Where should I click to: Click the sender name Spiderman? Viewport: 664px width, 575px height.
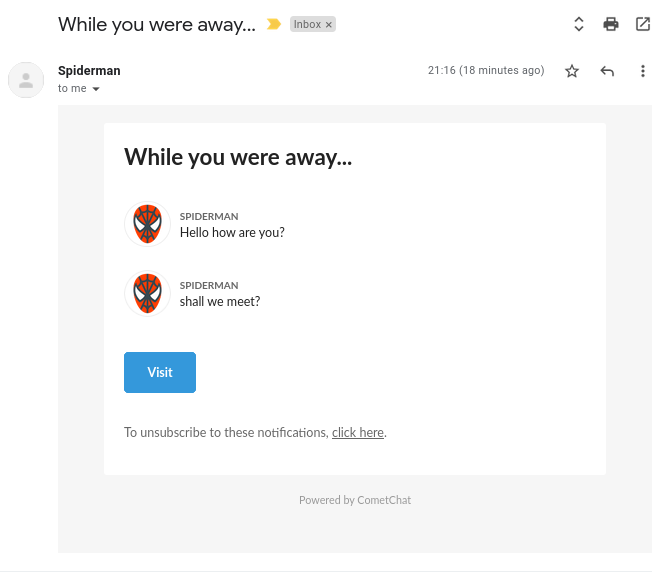pos(89,70)
